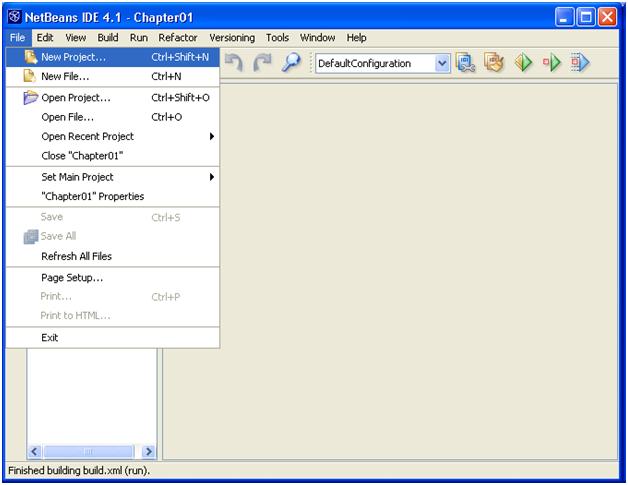Click the Undo arrow toolbar icon
The image size is (628, 485).
point(234,63)
